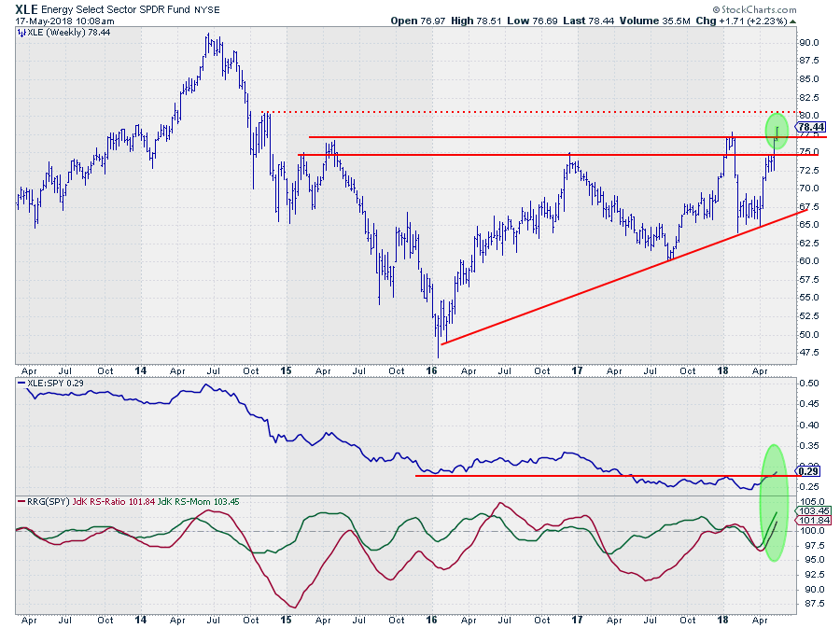This screenshot has width=840, height=628.
Task: Click the StockCharts.com copyright label
Action: (755, 9)
